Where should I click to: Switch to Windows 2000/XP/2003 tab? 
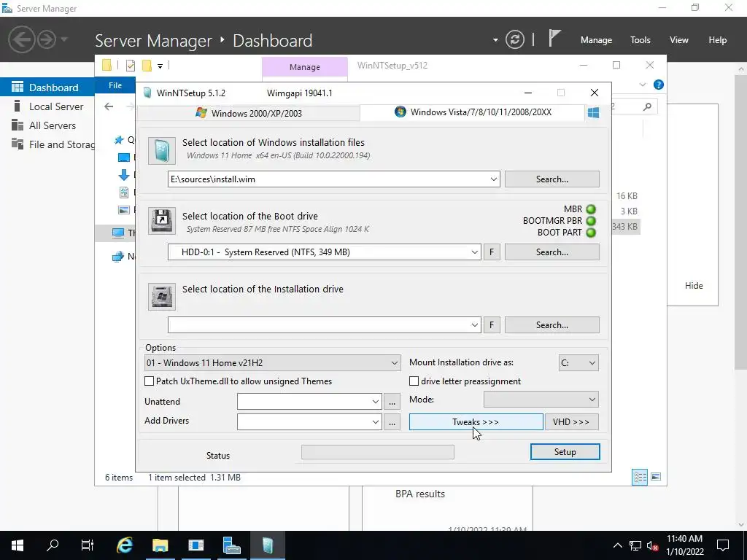click(249, 113)
